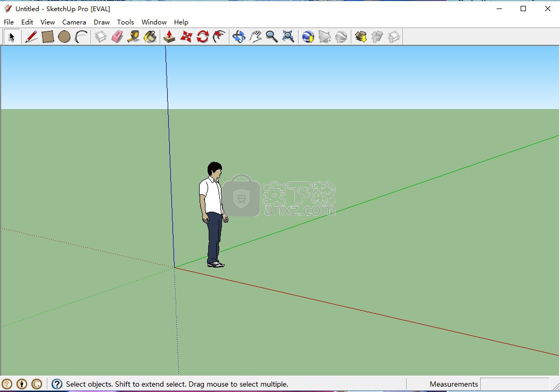Activate the Circle tool
The width and height of the screenshot is (560, 392).
click(64, 37)
